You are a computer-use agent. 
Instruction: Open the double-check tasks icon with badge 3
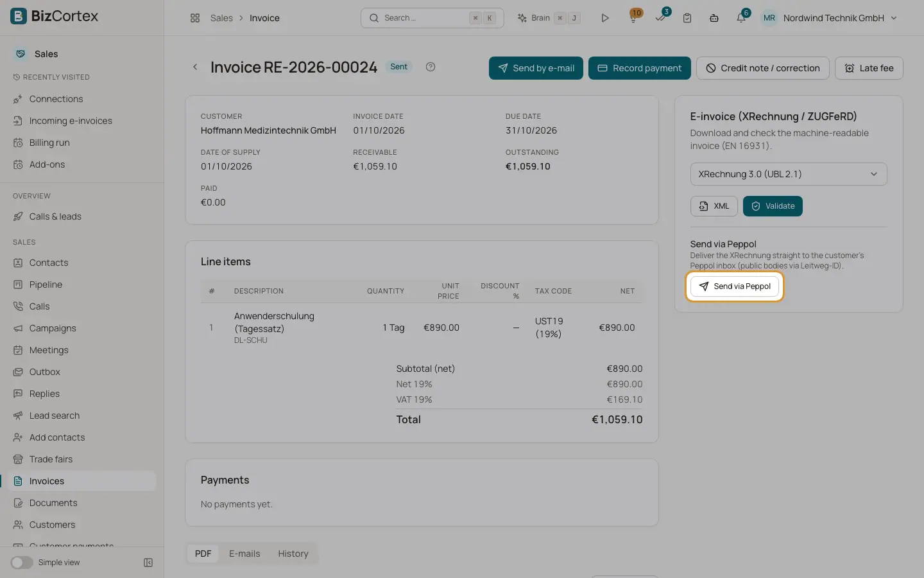pyautogui.click(x=660, y=18)
